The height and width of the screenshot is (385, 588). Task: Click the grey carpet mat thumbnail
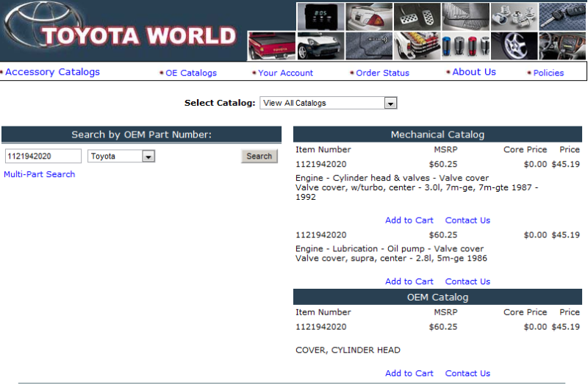tap(369, 46)
